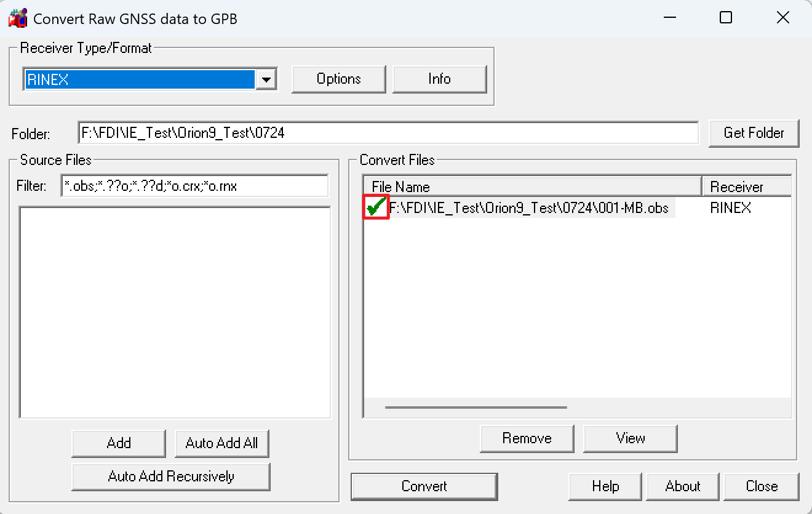Click the About button
Screen dimensions: 812x514
tap(683, 486)
